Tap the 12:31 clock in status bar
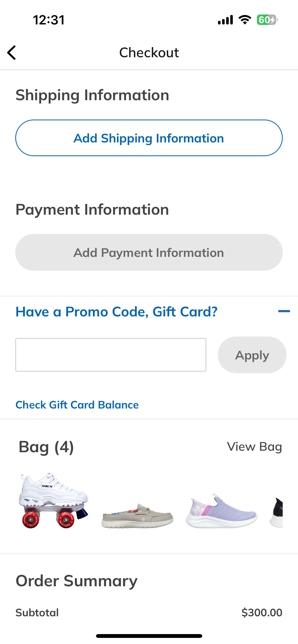The image size is (298, 644). pyautogui.click(x=49, y=20)
